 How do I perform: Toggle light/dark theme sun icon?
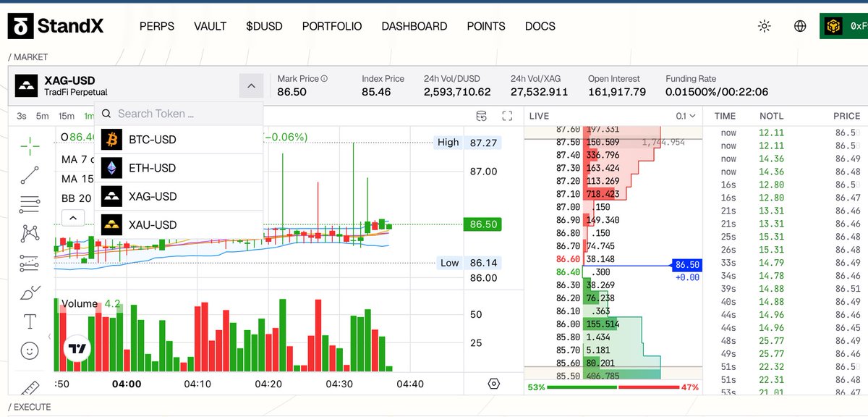pyautogui.click(x=765, y=26)
